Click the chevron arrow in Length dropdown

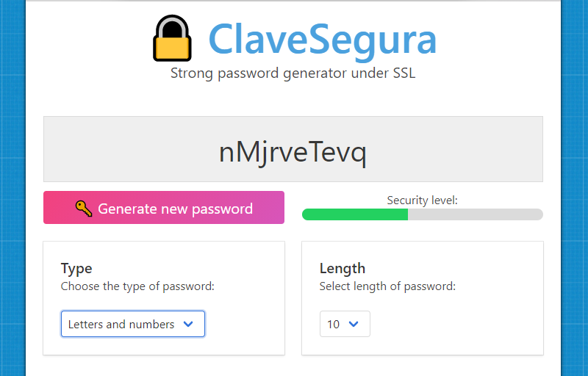[354, 324]
